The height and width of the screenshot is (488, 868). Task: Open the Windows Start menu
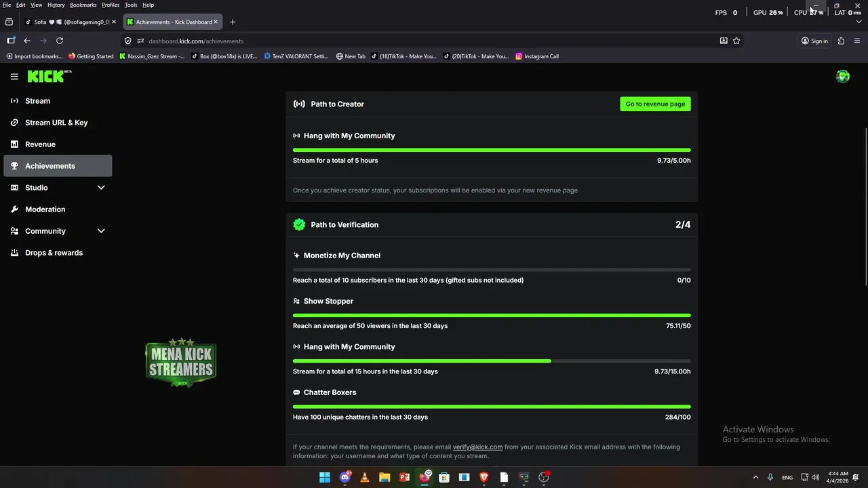(x=325, y=477)
